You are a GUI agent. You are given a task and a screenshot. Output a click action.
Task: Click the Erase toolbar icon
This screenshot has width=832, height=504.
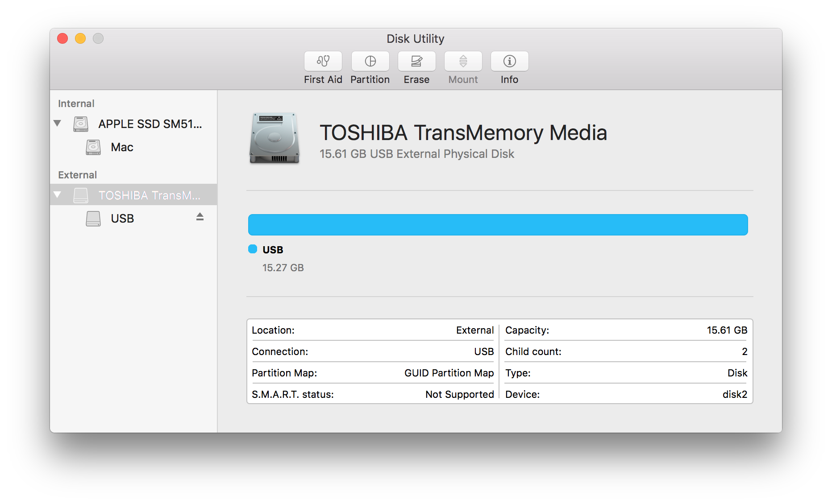(416, 62)
